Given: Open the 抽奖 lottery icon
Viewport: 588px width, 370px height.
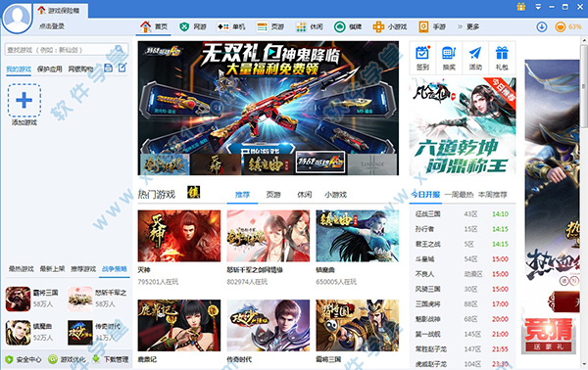Looking at the screenshot, I should (449, 58).
